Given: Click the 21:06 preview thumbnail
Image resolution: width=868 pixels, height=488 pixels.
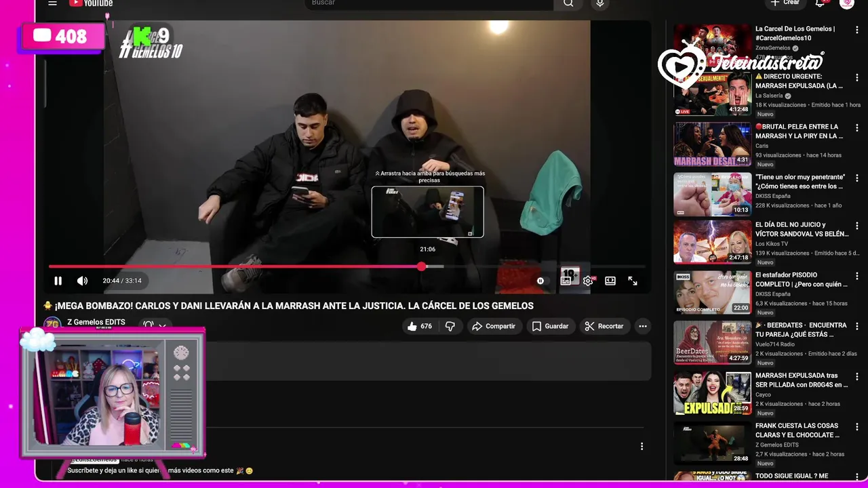Looking at the screenshot, I should [x=427, y=212].
